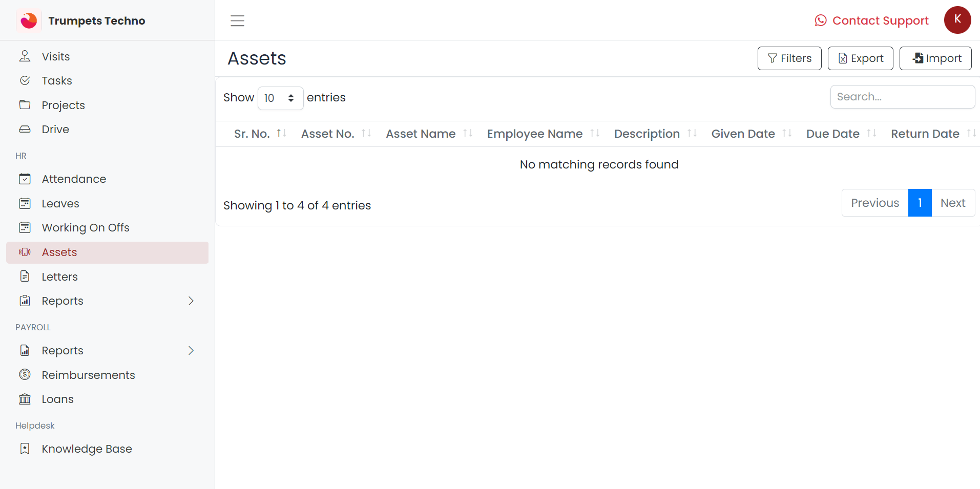Screen dimensions: 980x489
Task: Click the Reimbursements dollar icon
Action: point(25,375)
